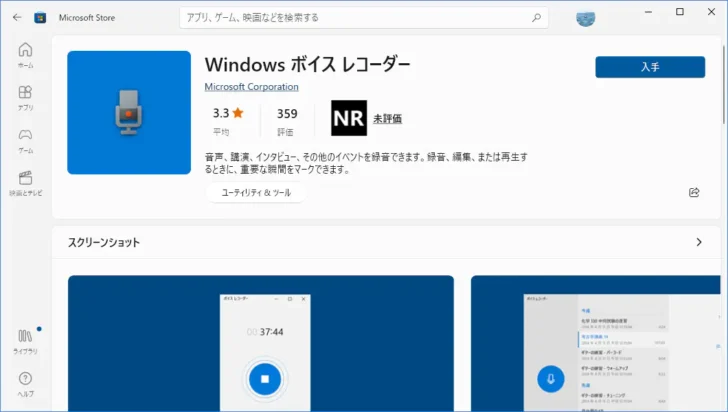Maximize the Microsoft Store window
Image resolution: width=728 pixels, height=412 pixels.
point(680,12)
